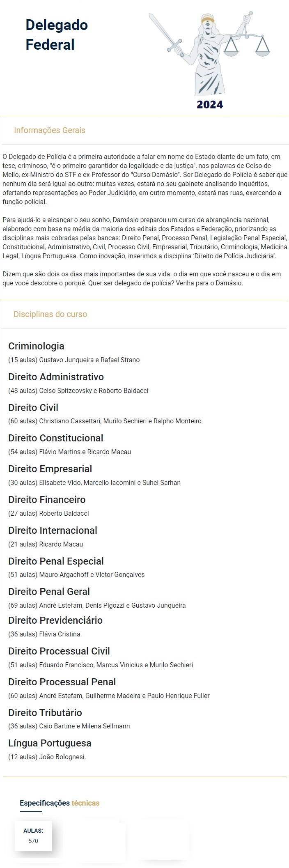Click the Direito Previdenciário heading
Screen dimensions: 289x868
click(x=55, y=620)
